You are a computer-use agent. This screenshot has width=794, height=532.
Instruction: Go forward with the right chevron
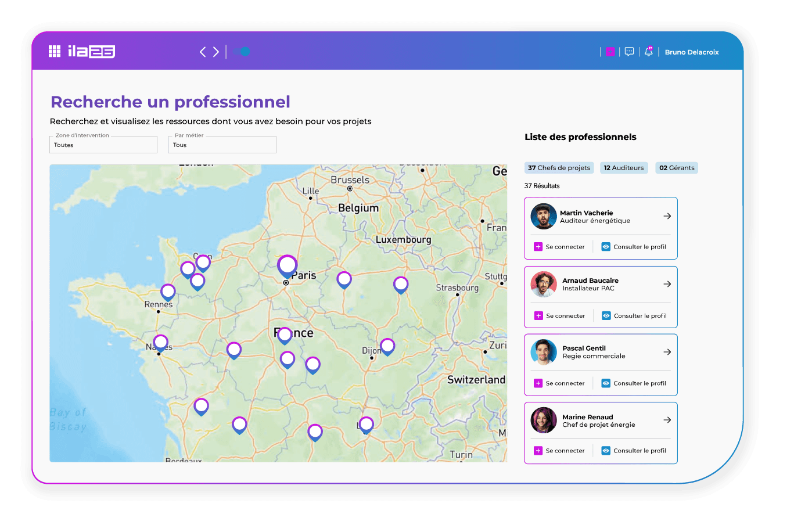click(x=216, y=52)
